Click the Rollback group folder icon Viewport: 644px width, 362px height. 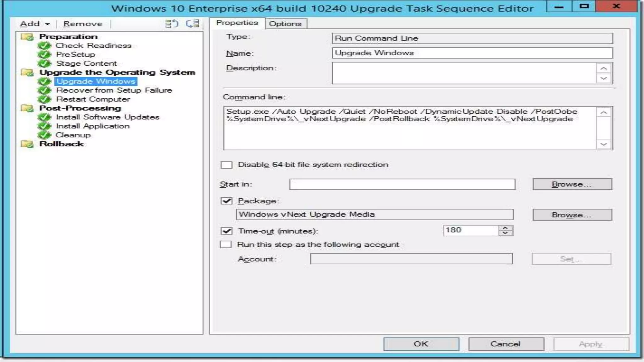[27, 144]
